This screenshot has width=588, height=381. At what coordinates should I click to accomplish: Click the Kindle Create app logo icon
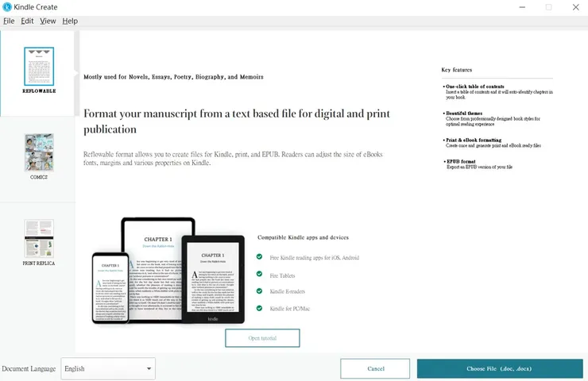(7, 7)
